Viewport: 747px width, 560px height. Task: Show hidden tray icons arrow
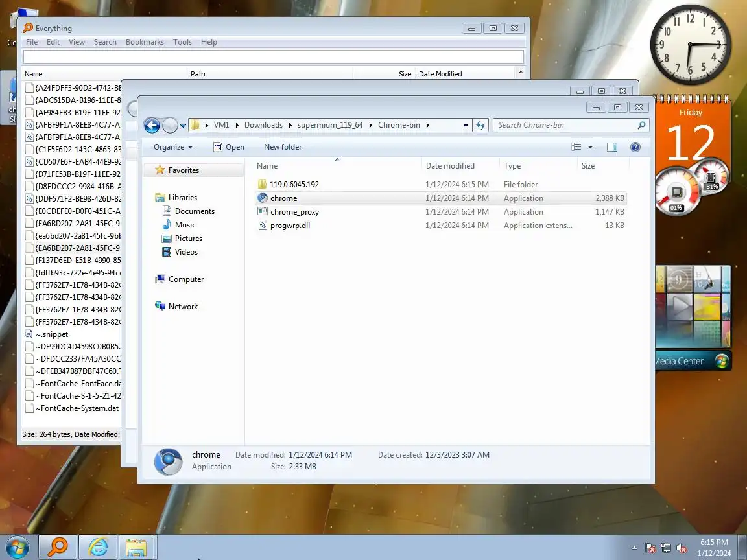pos(635,548)
